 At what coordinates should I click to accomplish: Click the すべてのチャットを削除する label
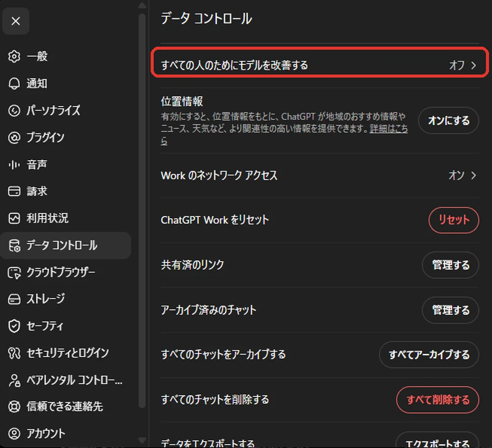click(x=215, y=400)
